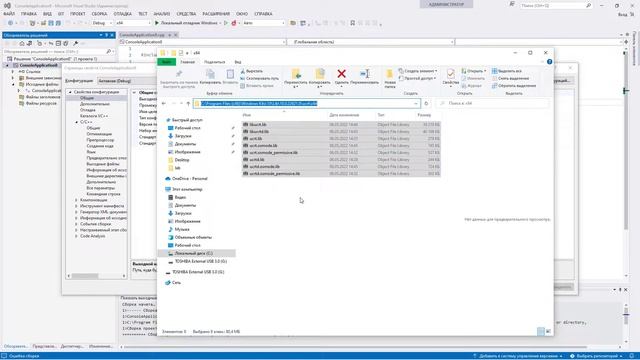Click Invert selection in Explorer ribbon
This screenshot has width=640, height=360.
[x=514, y=86]
